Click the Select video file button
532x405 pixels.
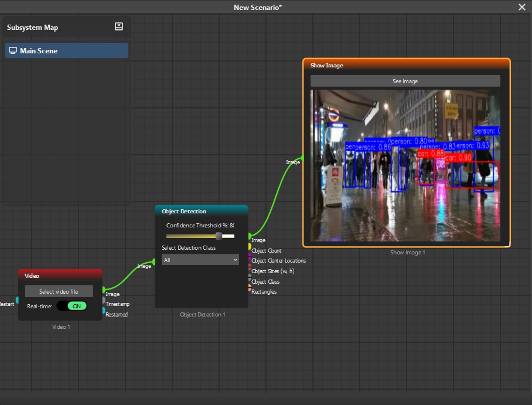[x=60, y=291]
